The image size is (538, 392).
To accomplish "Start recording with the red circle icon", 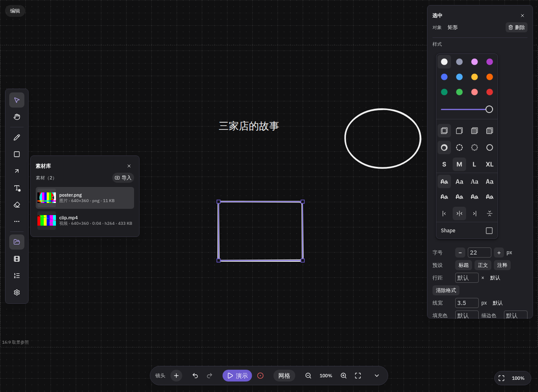I will pos(260,376).
